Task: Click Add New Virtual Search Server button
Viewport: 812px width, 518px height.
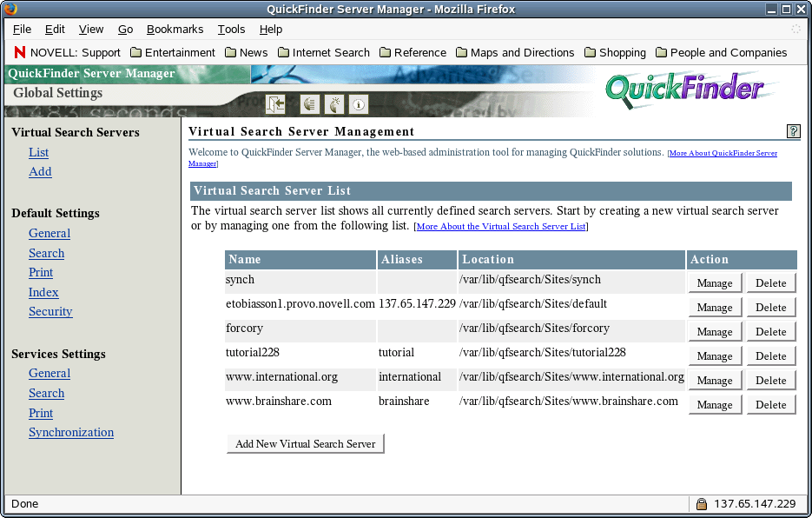Action: [x=305, y=443]
